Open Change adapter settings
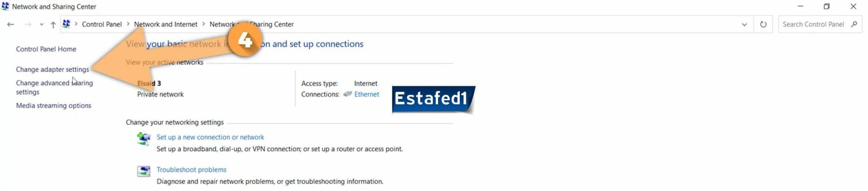 [52, 70]
